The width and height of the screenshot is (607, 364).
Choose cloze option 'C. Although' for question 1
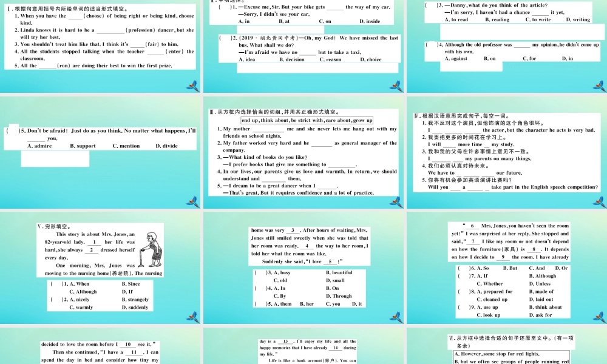pyautogui.click(x=83, y=292)
